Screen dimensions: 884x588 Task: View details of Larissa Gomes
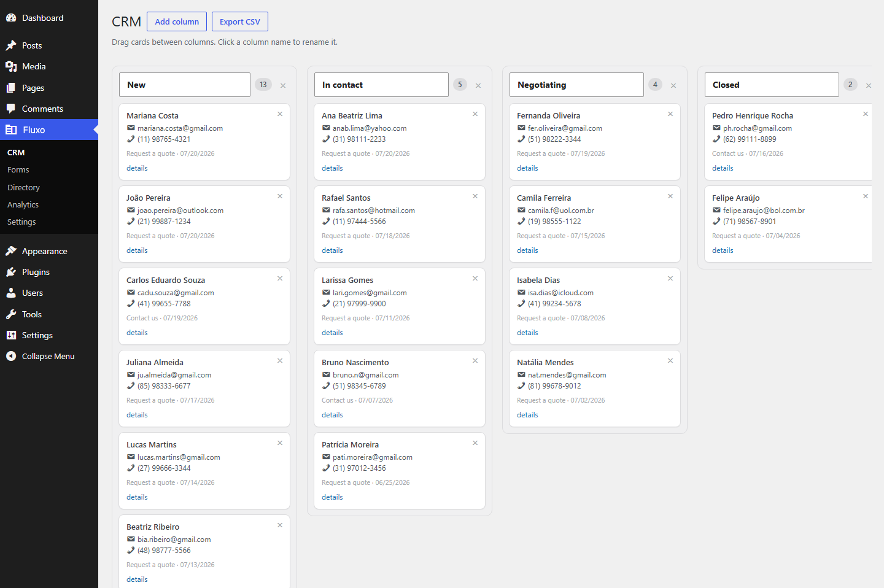332,333
